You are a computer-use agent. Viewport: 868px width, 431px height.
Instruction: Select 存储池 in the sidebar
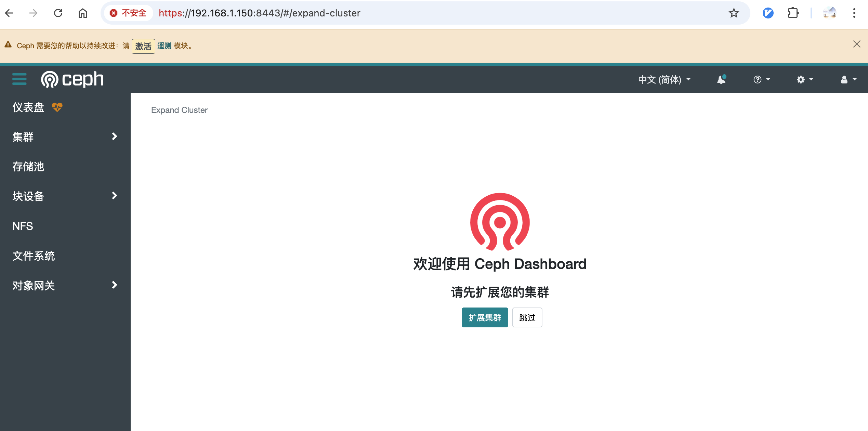tap(28, 167)
